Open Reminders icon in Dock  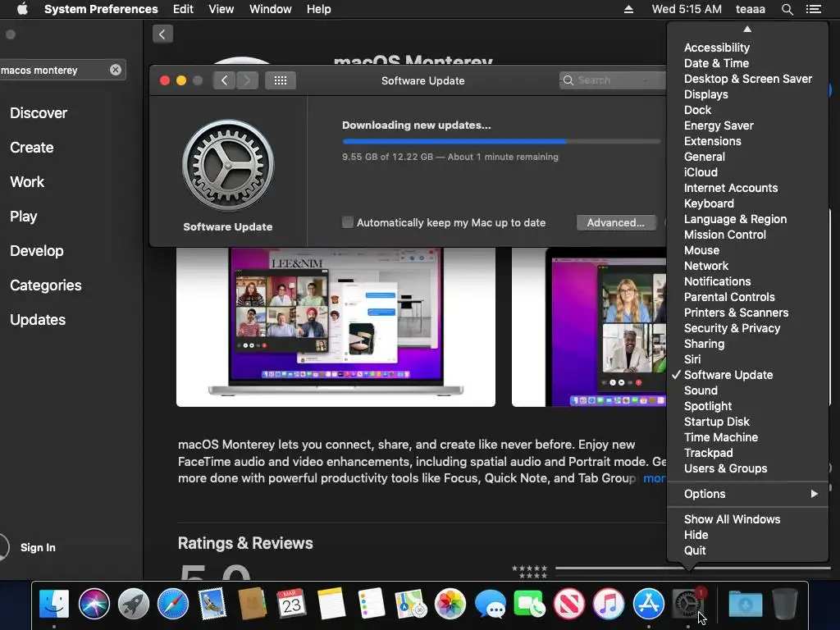[371, 604]
